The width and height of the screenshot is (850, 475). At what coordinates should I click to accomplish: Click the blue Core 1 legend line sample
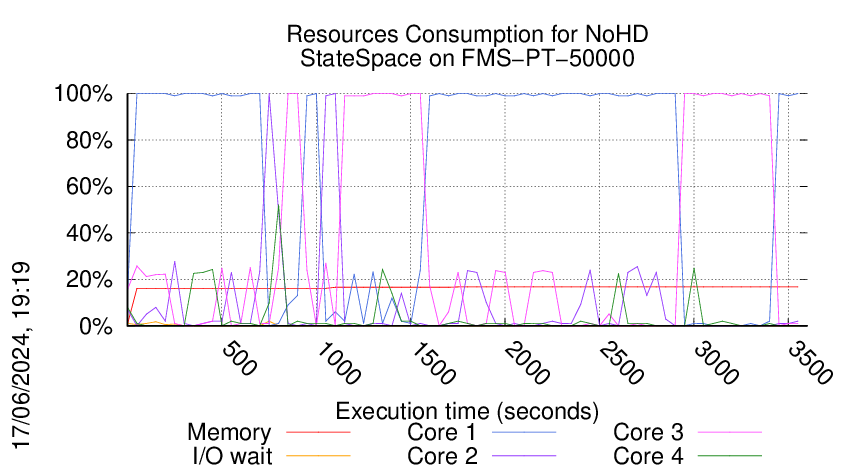click(x=524, y=432)
